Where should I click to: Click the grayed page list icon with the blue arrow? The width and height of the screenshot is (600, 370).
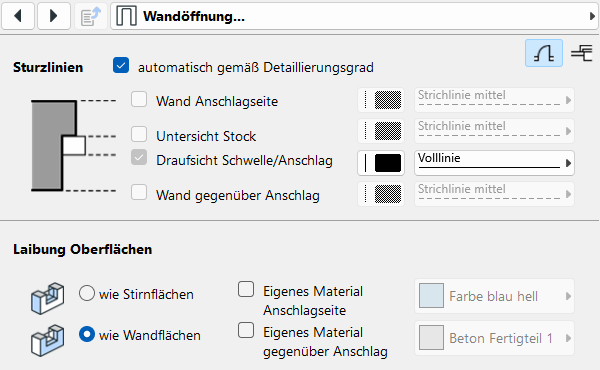coord(91,16)
